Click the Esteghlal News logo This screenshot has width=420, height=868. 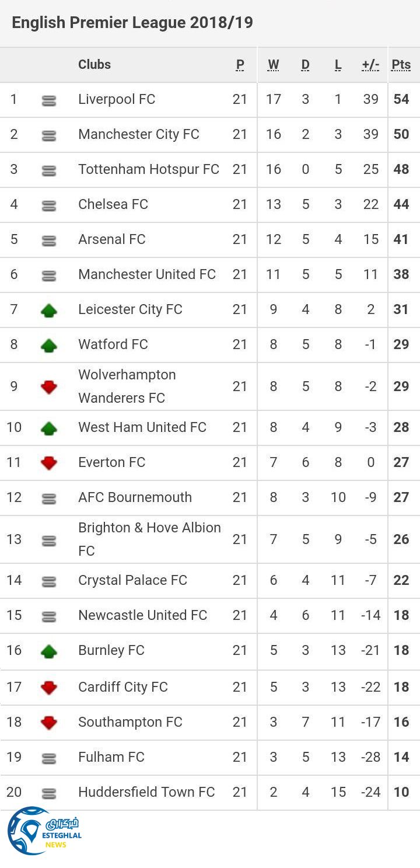click(x=44, y=831)
